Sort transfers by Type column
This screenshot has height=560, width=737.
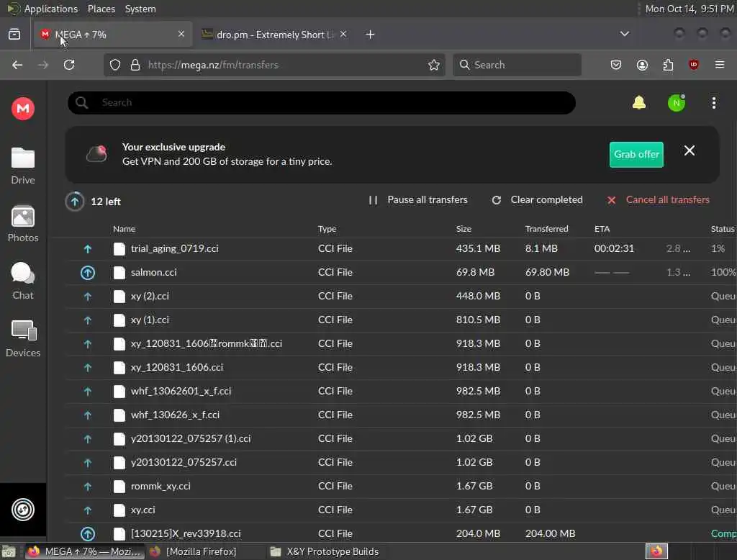point(327,229)
